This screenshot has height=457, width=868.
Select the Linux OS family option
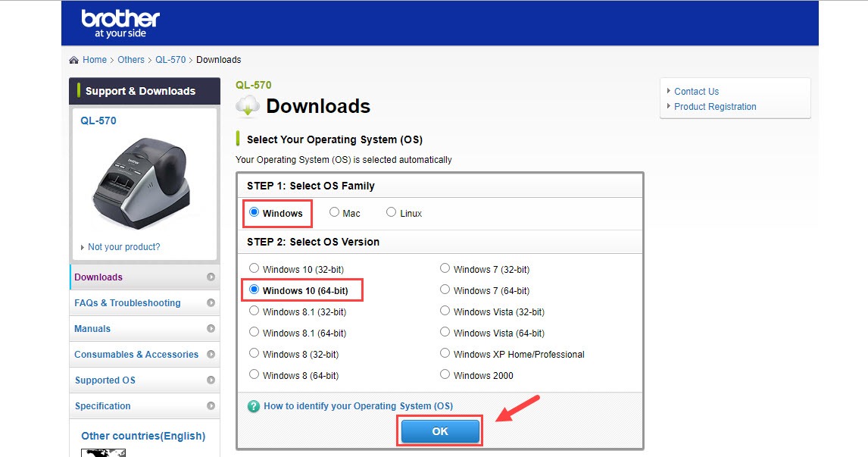[392, 213]
